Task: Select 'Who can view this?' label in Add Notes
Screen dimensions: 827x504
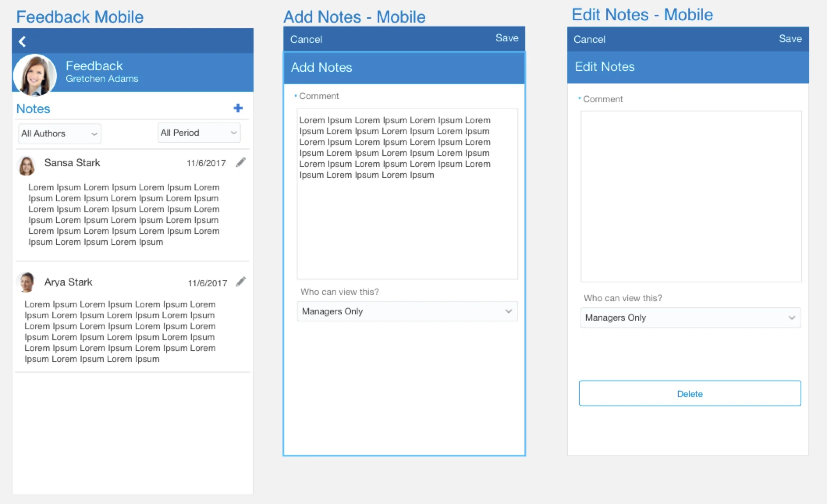Action: 339,292
